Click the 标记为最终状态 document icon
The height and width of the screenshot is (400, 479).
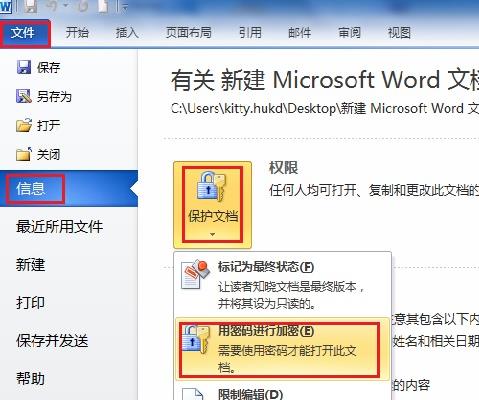pyautogui.click(x=195, y=274)
